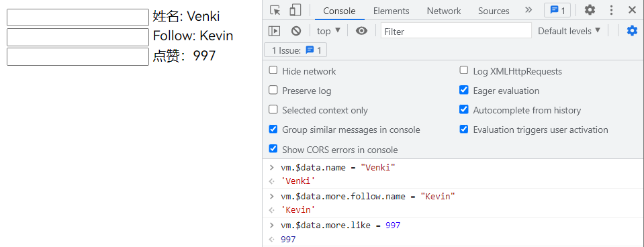Uncheck the Eager evaluation checkbox
The image size is (644, 247).
pyautogui.click(x=464, y=90)
